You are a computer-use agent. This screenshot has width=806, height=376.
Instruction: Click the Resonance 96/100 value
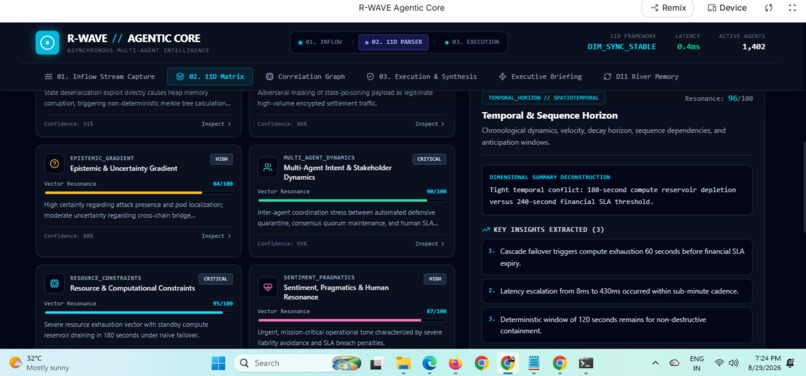[740, 98]
